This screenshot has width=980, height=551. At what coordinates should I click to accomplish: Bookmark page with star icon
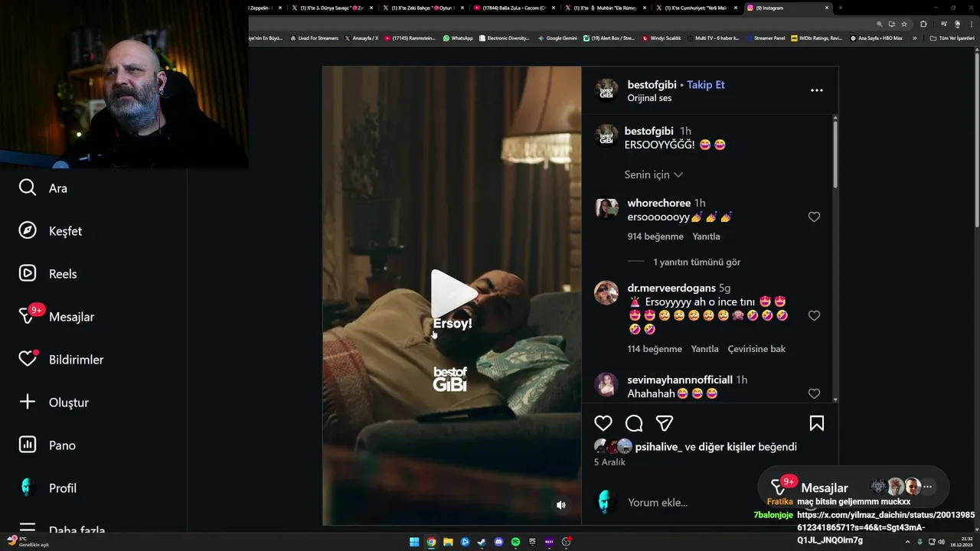point(903,24)
